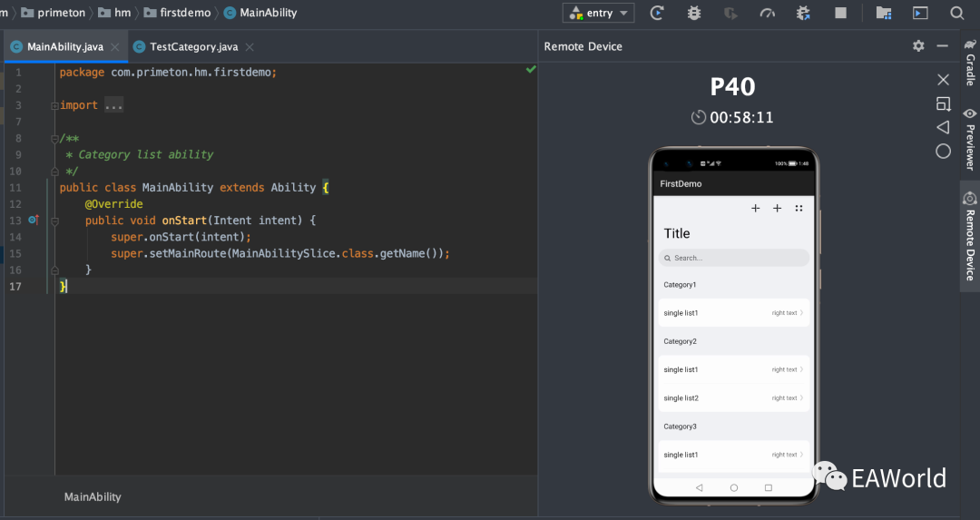
Task: Click line number 17 in the gutter
Action: [15, 286]
